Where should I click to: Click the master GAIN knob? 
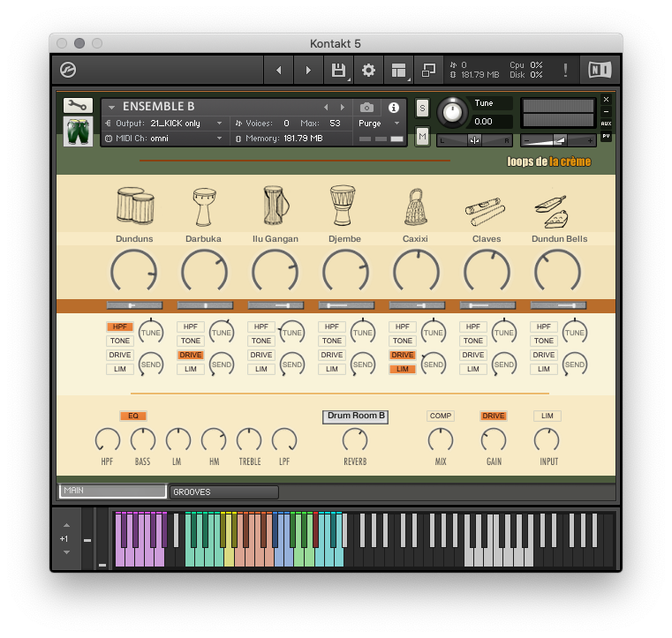tap(494, 439)
